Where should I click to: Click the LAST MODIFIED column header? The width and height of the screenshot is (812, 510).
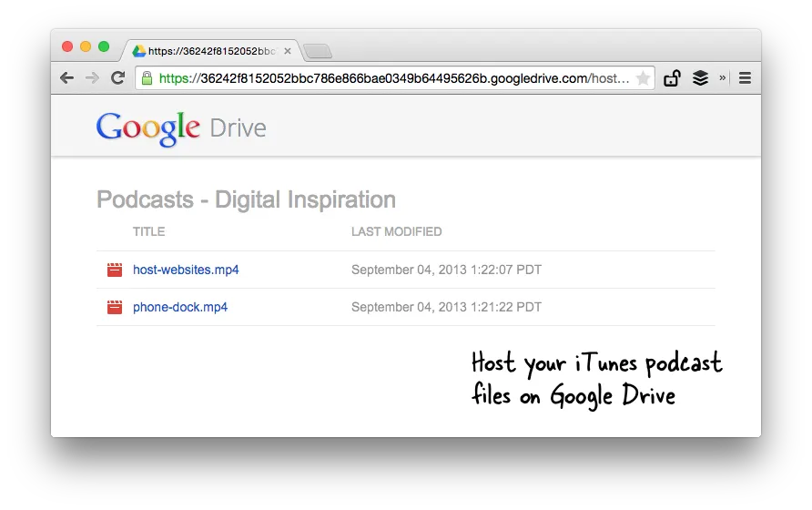coord(397,231)
